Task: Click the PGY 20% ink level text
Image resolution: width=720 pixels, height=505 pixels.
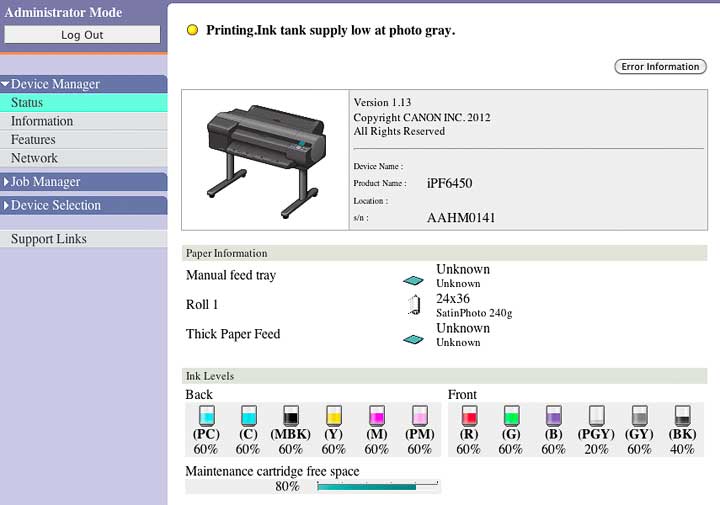Action: pos(596,449)
